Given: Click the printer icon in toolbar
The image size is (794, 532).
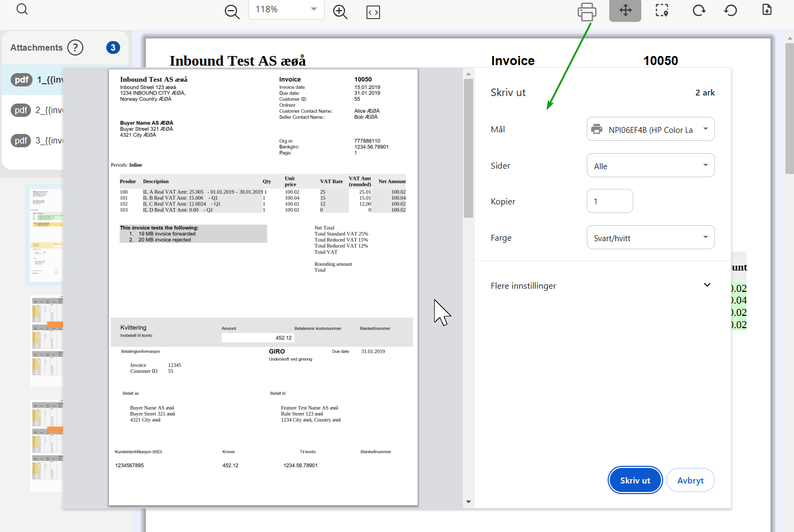Looking at the screenshot, I should [587, 11].
